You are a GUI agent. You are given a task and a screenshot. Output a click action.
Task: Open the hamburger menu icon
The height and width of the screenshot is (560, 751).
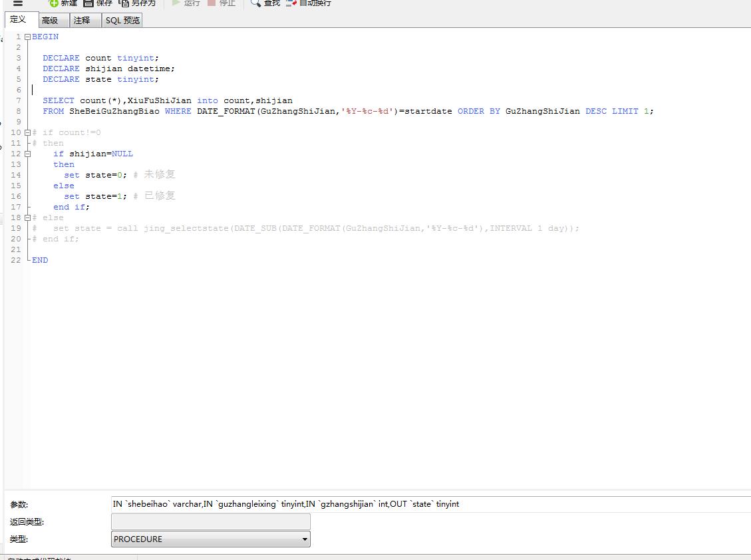click(18, 3)
